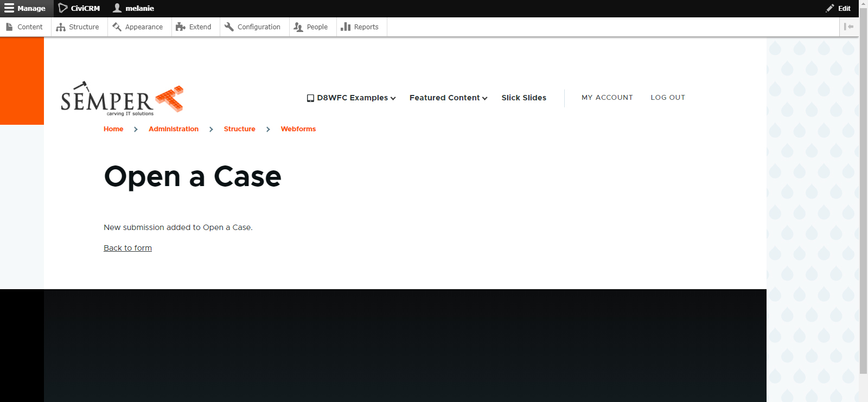Click the Configuration wrench icon

click(229, 27)
